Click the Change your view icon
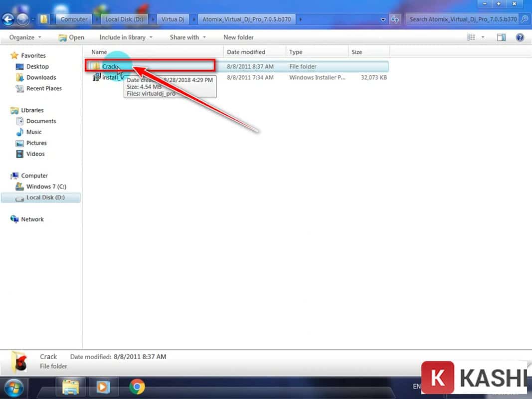The image size is (532, 399). click(x=471, y=37)
